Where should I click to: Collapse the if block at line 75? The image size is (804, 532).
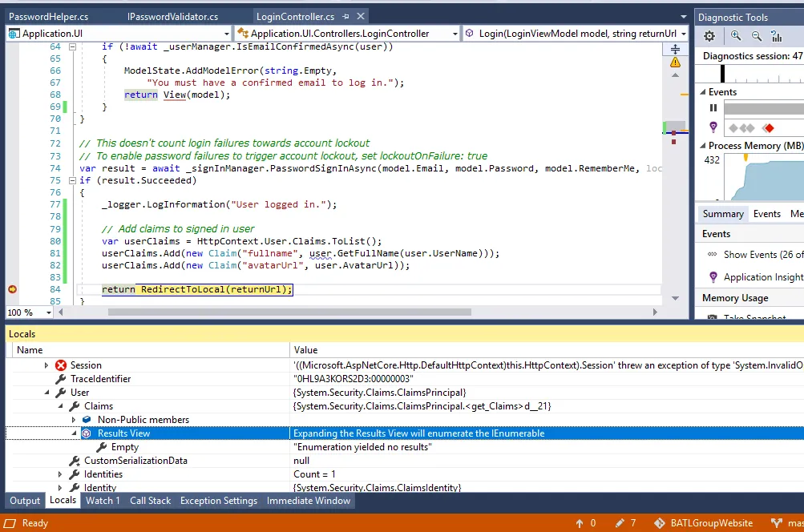[x=72, y=180]
